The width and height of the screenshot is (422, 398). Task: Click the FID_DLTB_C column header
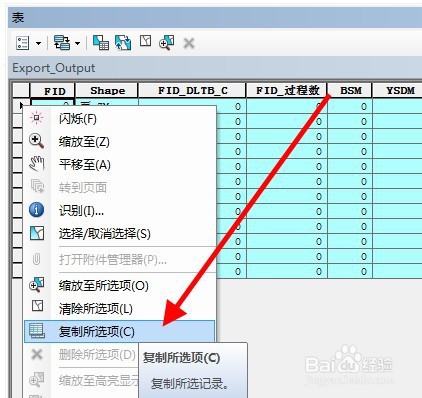pos(192,91)
